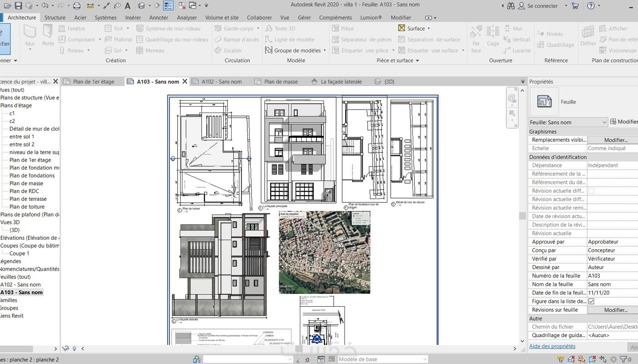This screenshot has height=364, width=638.
Task: Click the Save icon in quick access toolbar
Action: pos(18,6)
